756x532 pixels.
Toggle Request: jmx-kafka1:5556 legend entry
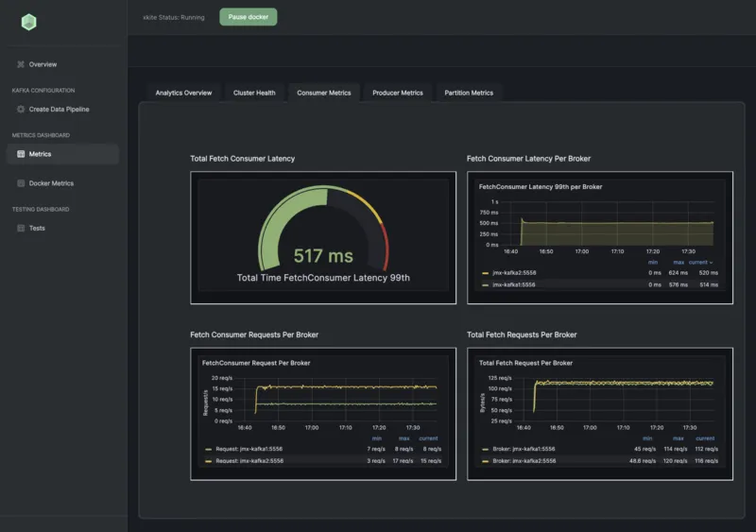point(248,449)
